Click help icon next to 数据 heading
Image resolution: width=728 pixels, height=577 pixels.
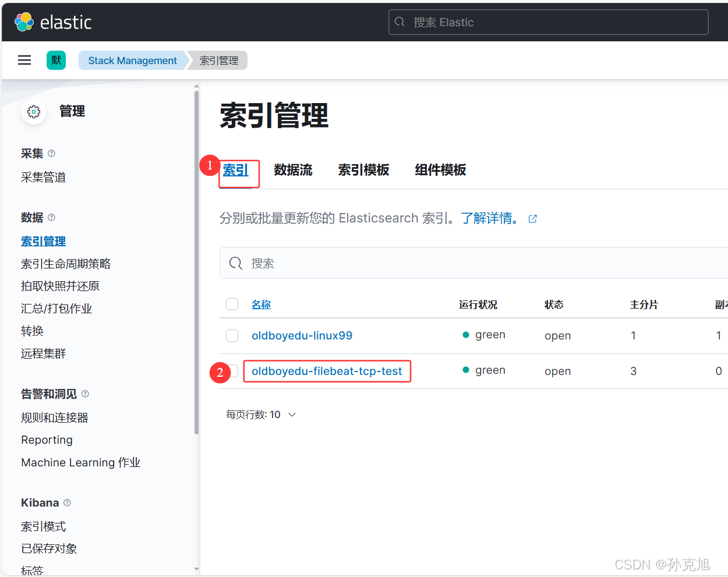(x=51, y=217)
